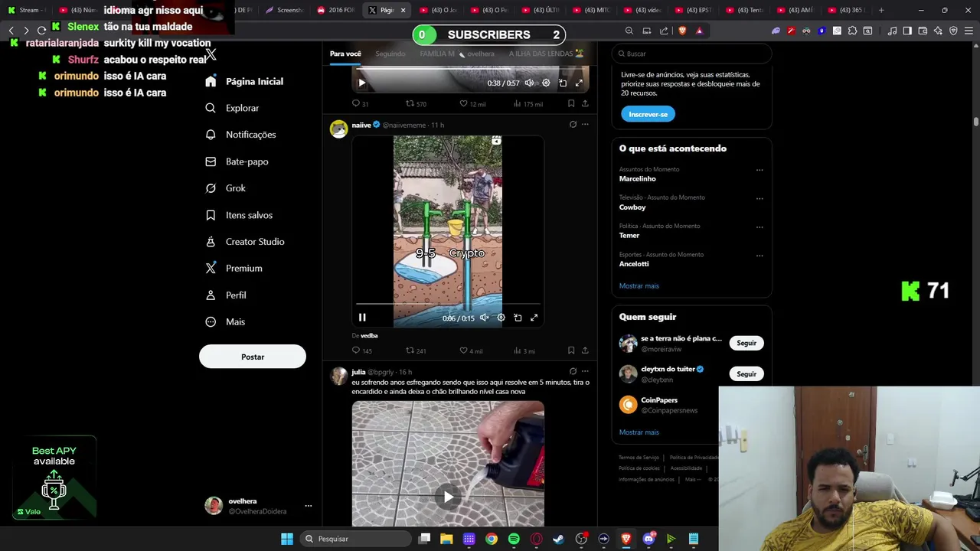The height and width of the screenshot is (551, 980).
Task: Open Discord from the taskbar
Action: [x=648, y=539]
